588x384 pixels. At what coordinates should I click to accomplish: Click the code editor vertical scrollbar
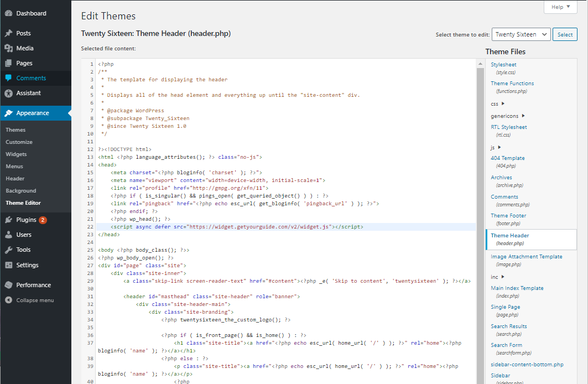480,226
